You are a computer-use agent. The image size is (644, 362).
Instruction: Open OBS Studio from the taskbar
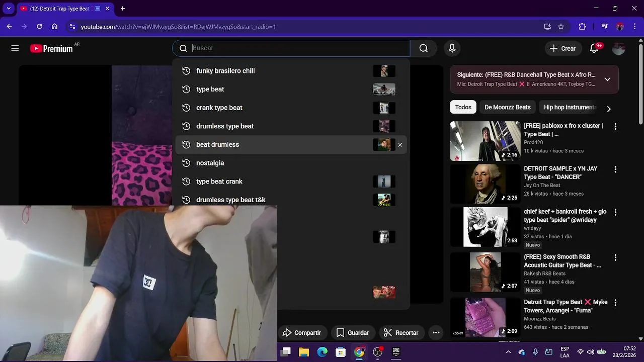click(x=378, y=352)
